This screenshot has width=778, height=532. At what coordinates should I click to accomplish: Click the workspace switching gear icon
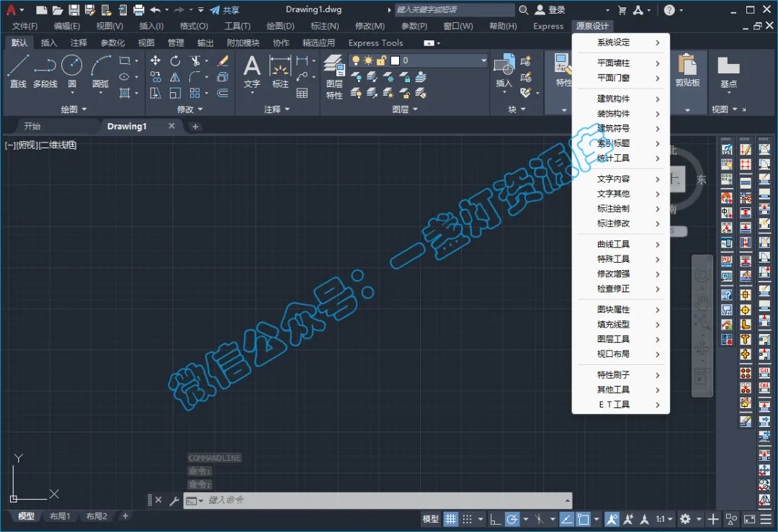[685, 519]
